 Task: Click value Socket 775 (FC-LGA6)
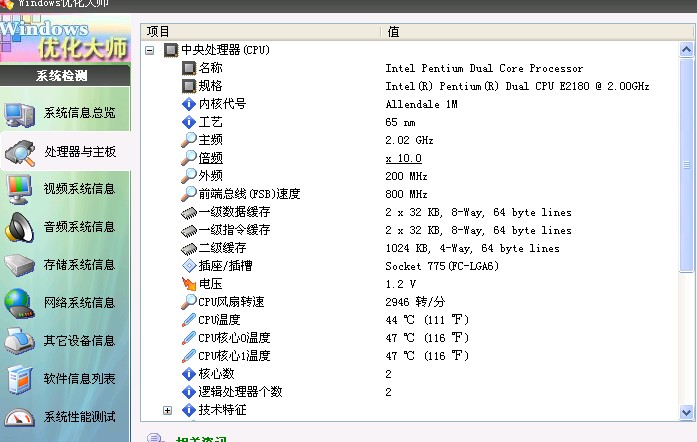tap(442, 266)
